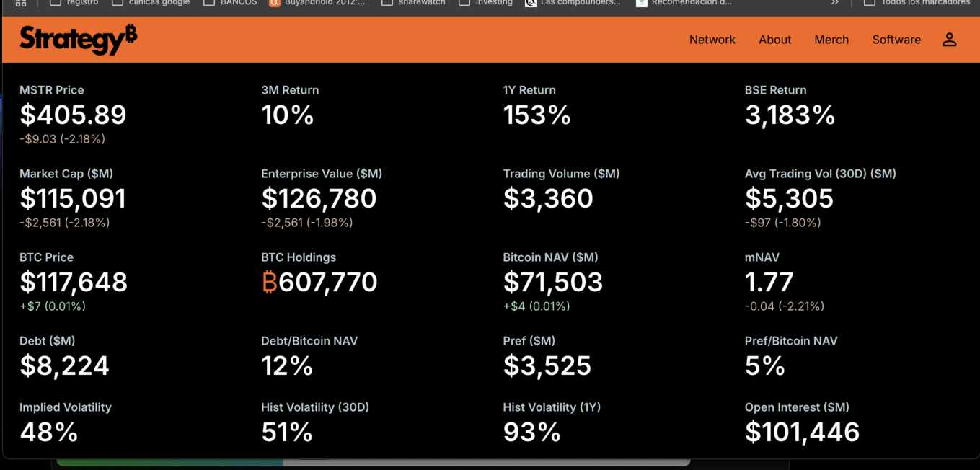
Task: Expand the bookmarks overflow chevron
Action: [x=835, y=3]
